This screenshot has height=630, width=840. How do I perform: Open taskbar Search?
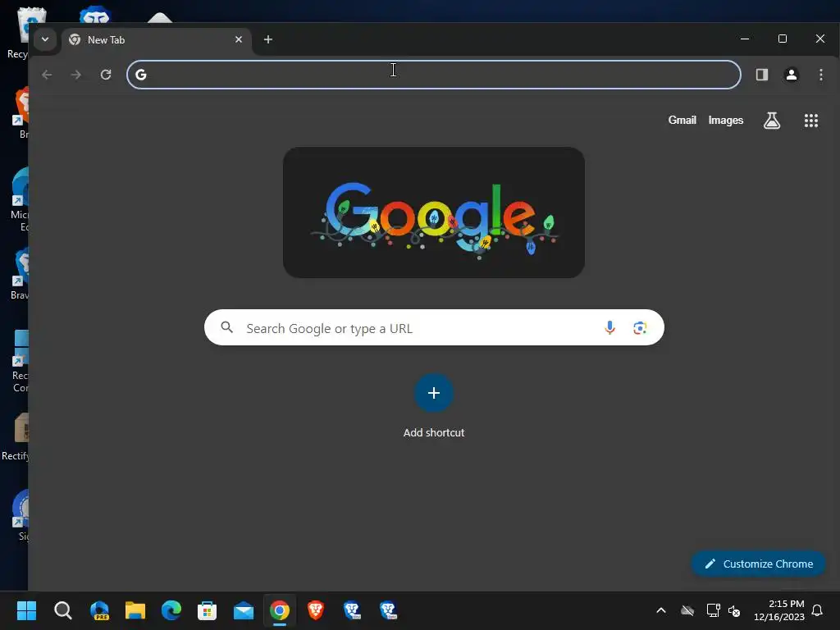coord(62,610)
